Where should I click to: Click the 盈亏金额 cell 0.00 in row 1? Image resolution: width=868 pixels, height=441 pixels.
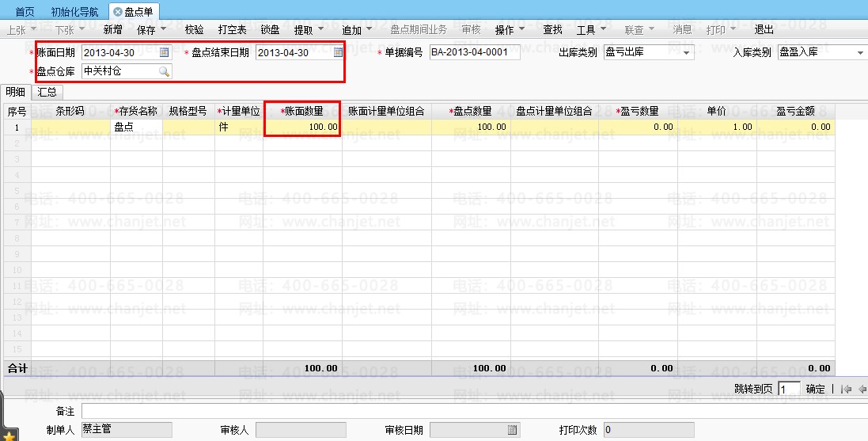[x=795, y=127]
